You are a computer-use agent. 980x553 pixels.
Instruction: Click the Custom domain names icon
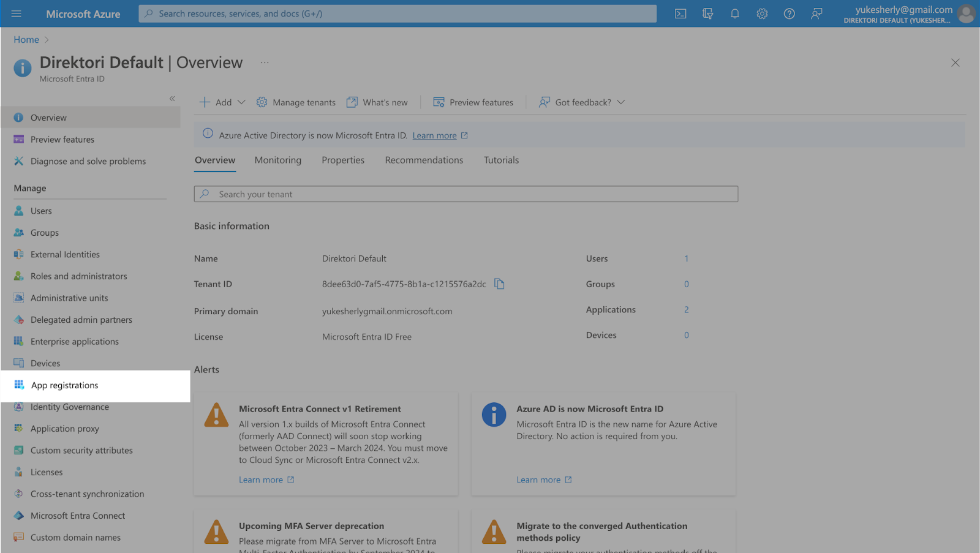(x=19, y=537)
